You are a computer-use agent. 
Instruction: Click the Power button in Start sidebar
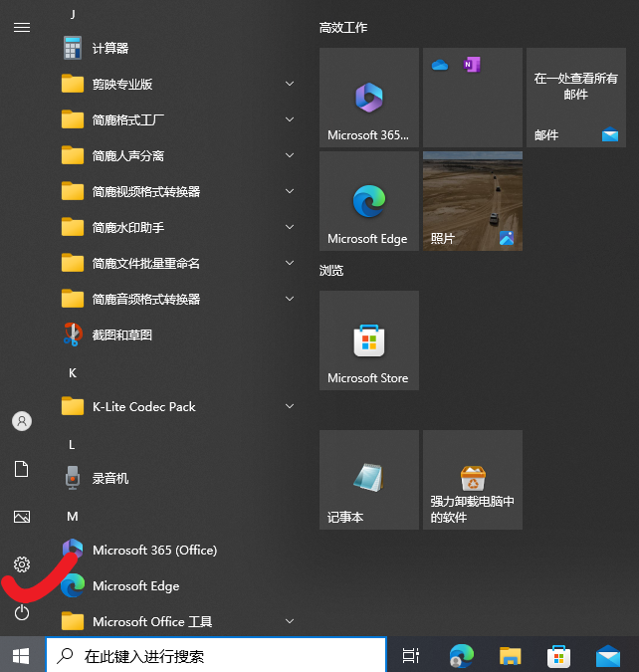22,612
